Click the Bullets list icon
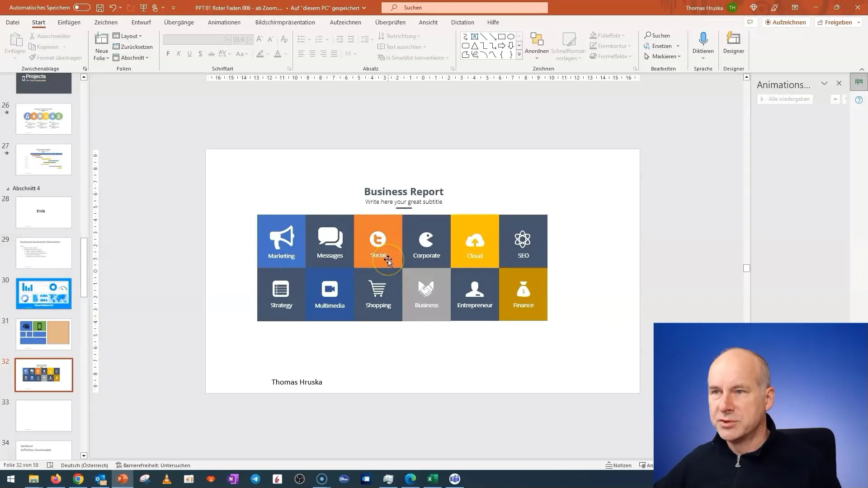Image resolution: width=868 pixels, height=488 pixels. pos(301,38)
